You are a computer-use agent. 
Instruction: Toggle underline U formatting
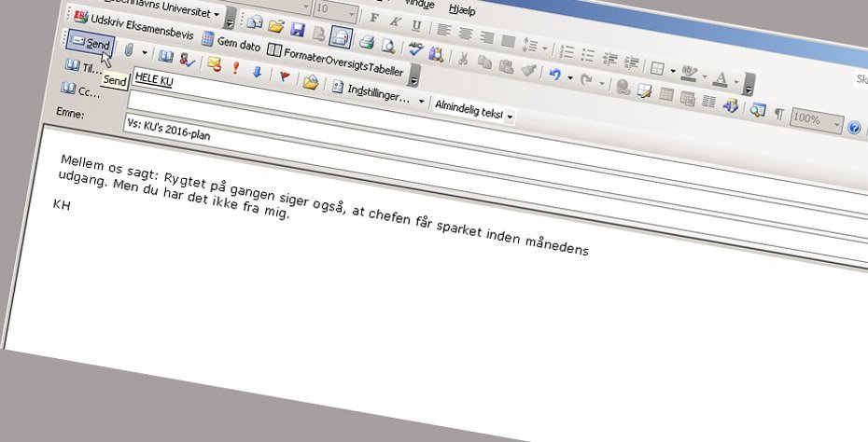click(x=416, y=25)
